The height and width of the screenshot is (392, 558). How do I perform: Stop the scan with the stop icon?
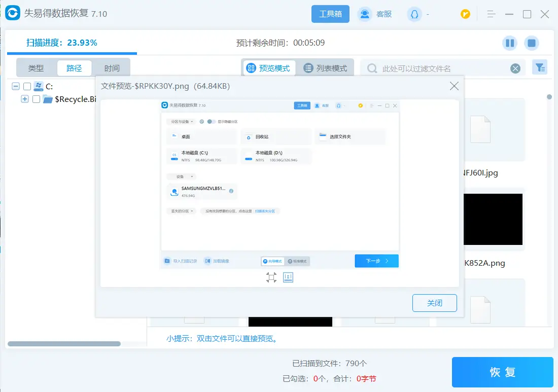coord(531,43)
